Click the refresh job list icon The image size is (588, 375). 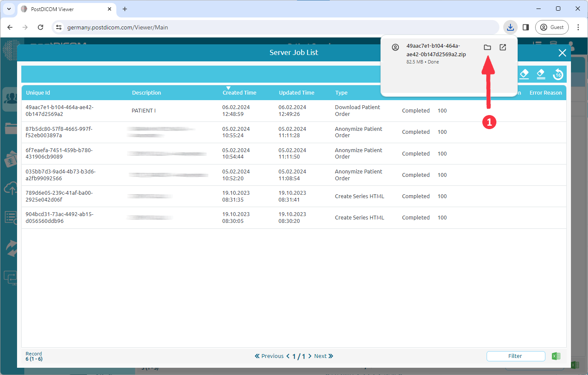pos(558,74)
